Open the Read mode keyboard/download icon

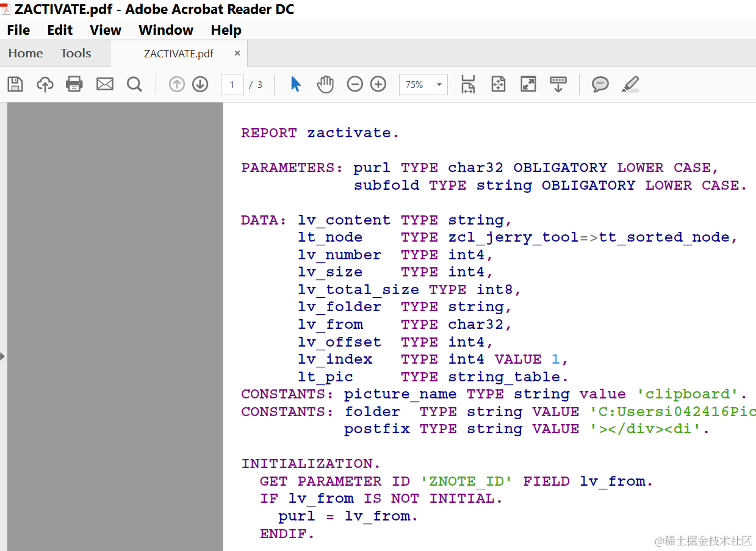point(558,84)
